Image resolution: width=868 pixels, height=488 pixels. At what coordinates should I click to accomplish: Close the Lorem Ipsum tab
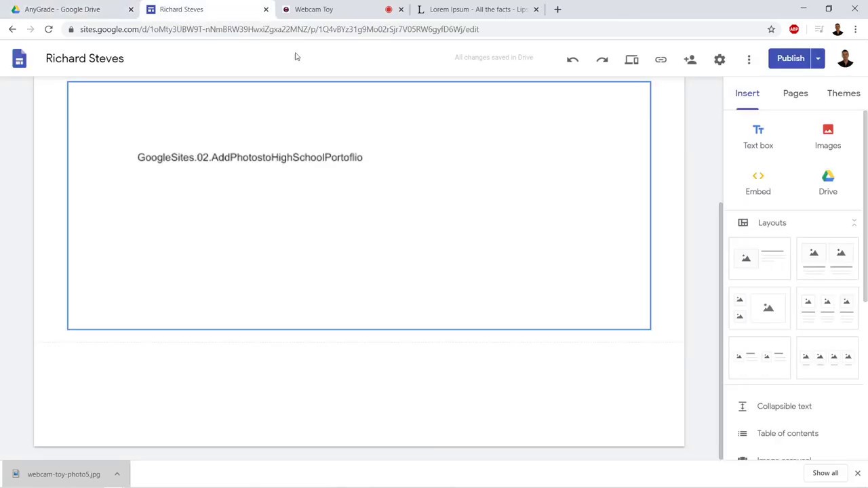[x=536, y=9]
